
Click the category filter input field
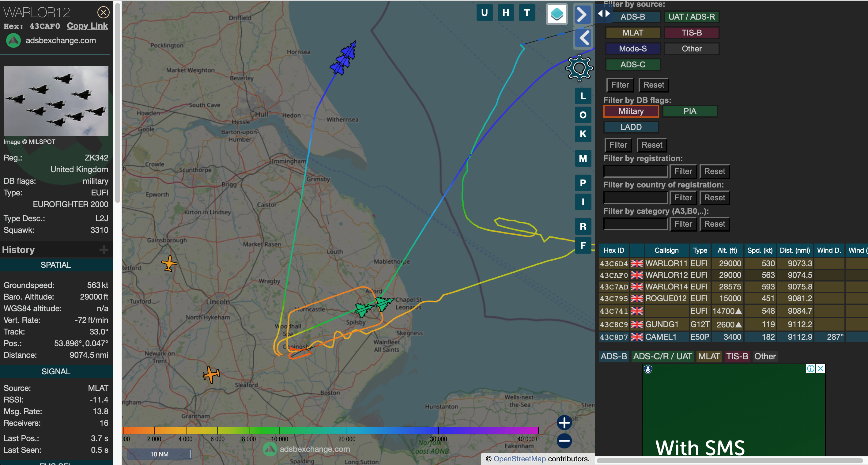pos(636,224)
